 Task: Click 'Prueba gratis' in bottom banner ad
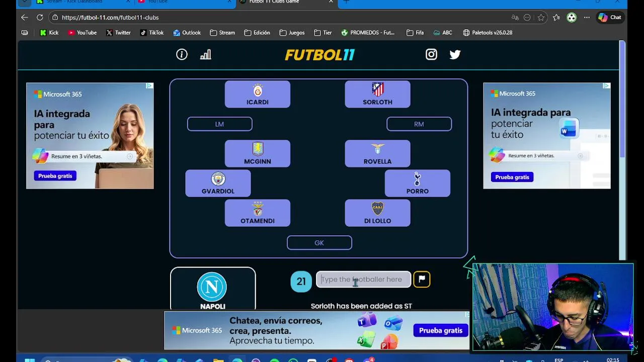441,330
